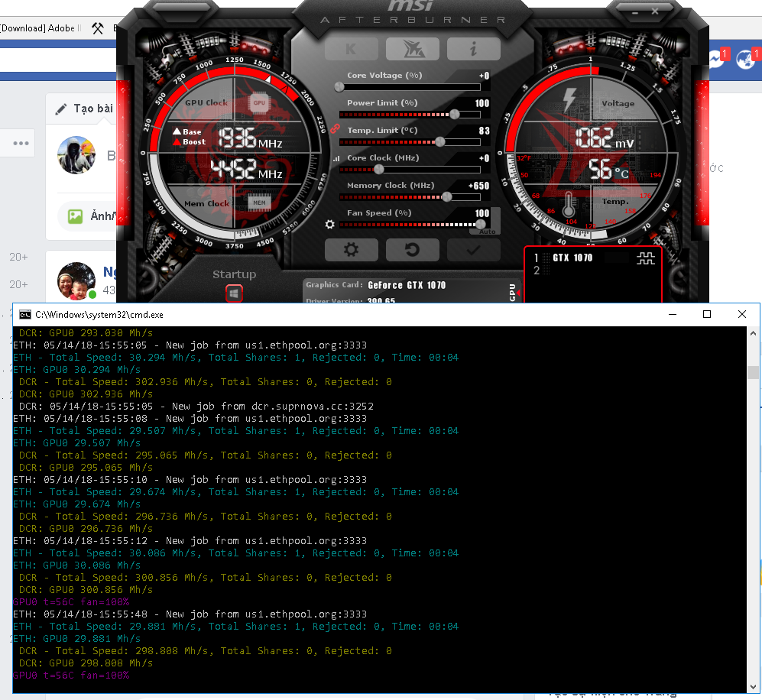Click the family photo avatar on post
The height and width of the screenshot is (700, 762).
point(76,281)
